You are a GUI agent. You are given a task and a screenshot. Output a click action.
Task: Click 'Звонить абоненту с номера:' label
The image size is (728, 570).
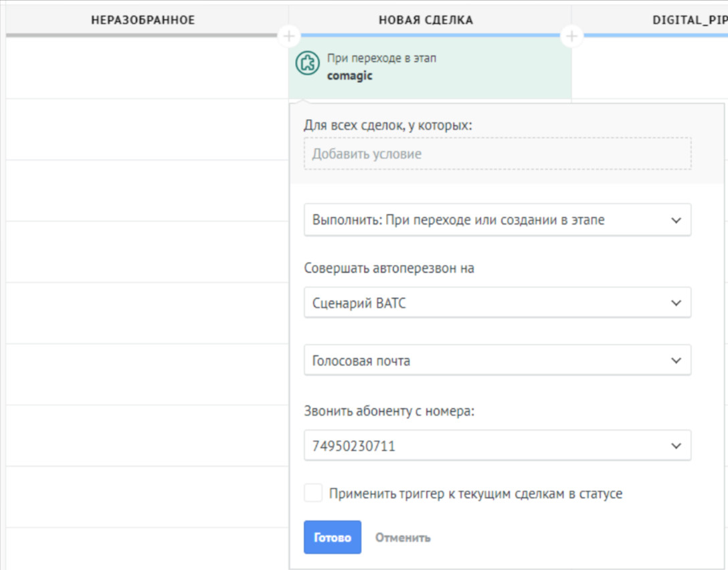(x=389, y=411)
